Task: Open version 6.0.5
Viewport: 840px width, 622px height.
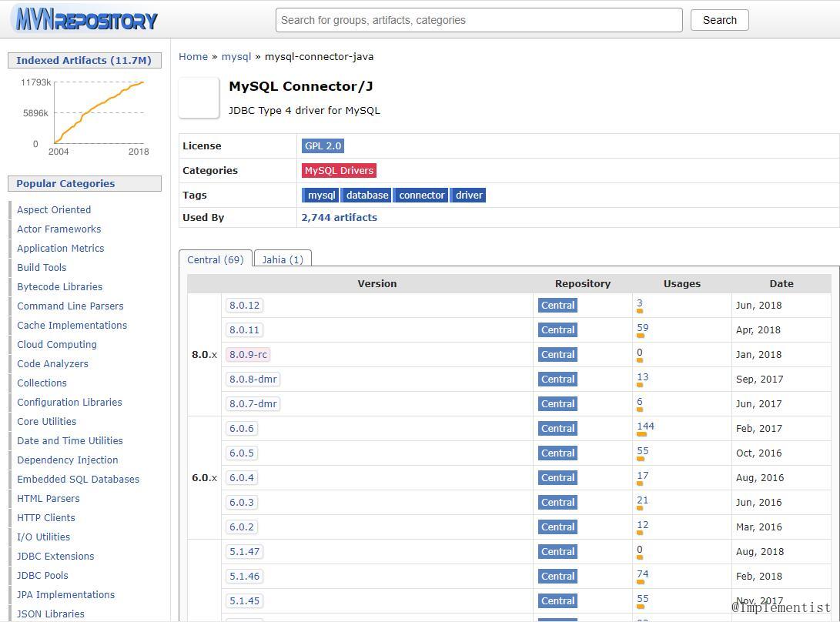Action: tap(242, 453)
